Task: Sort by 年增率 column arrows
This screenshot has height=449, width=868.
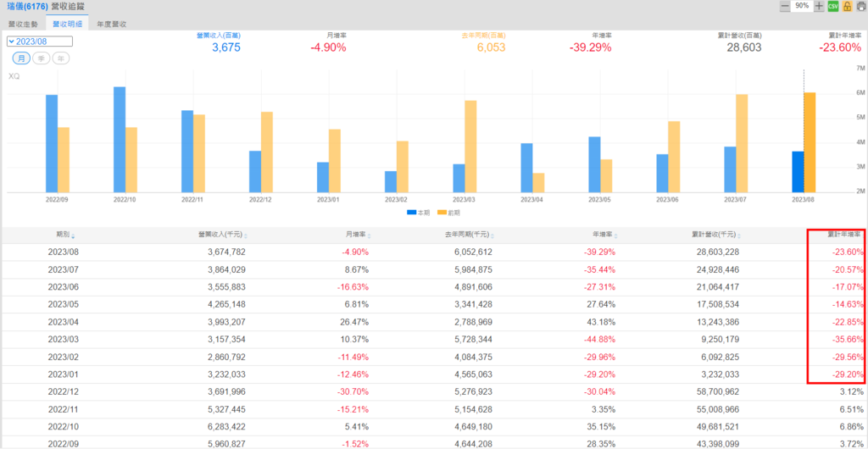Action: click(x=616, y=236)
